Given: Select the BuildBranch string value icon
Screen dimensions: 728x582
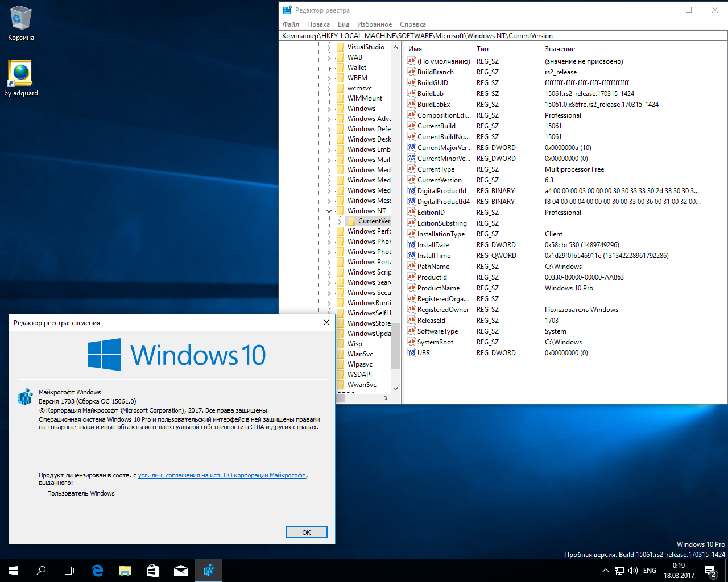Looking at the screenshot, I should [x=412, y=72].
